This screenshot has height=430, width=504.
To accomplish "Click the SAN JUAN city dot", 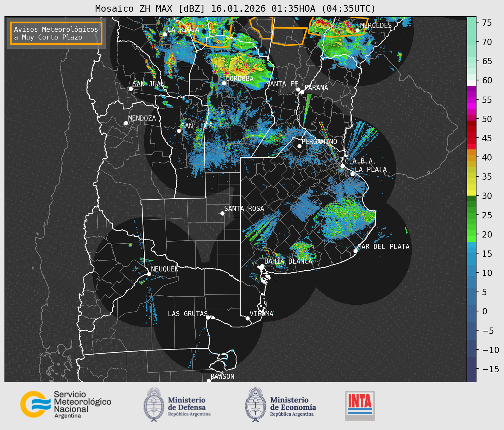I will 131,89.
